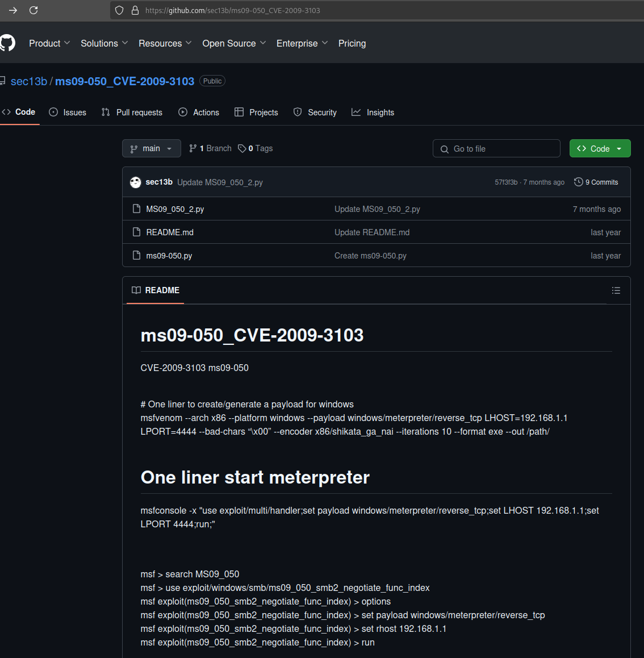644x658 pixels.
Task: Click the 'msf > search MS09_050' line
Action: click(x=190, y=574)
